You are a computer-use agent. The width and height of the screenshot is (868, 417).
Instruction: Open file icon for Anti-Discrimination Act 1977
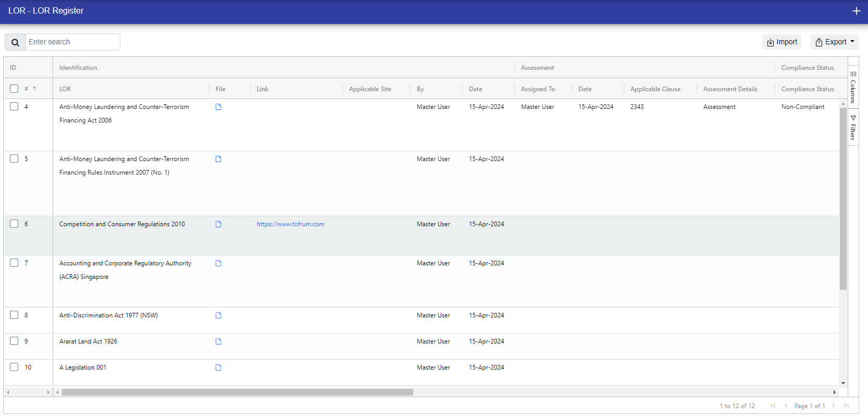(218, 315)
